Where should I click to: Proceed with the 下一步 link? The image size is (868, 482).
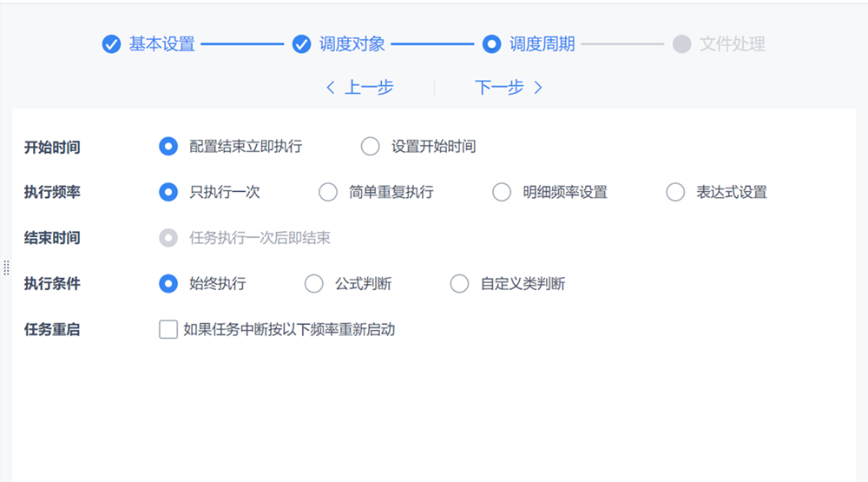pyautogui.click(x=499, y=88)
